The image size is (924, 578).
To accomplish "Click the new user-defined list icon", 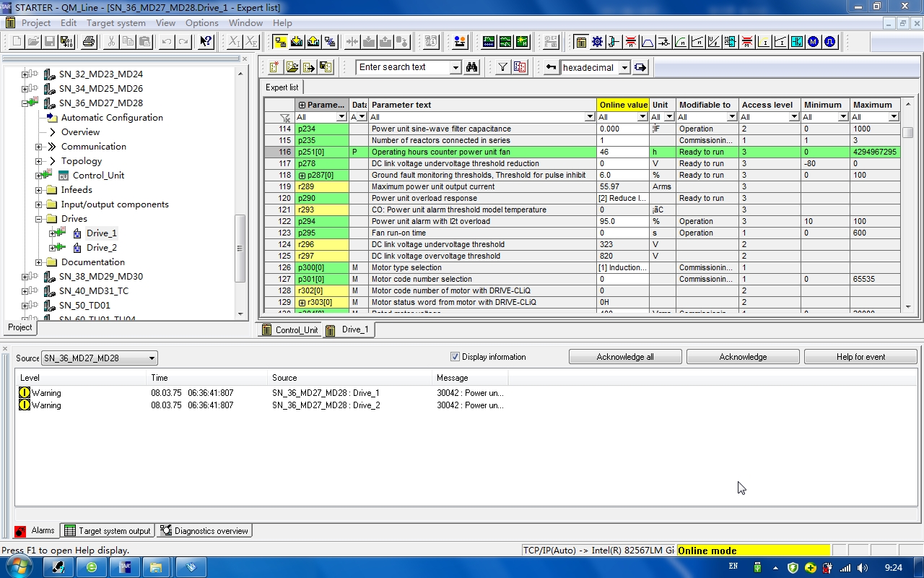I will [275, 67].
